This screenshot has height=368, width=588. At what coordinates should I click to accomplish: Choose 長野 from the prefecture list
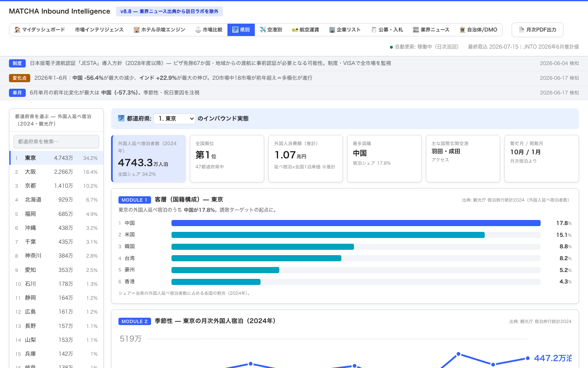coord(56,326)
